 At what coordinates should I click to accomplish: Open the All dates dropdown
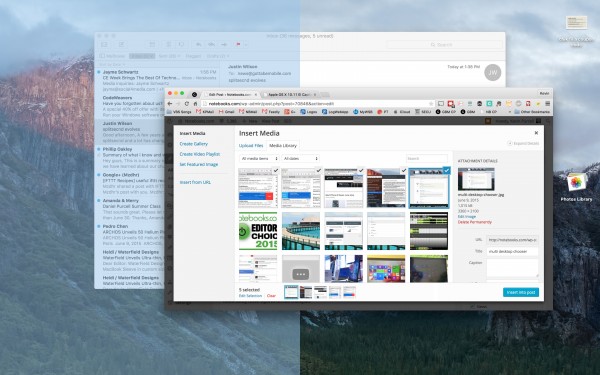300,158
